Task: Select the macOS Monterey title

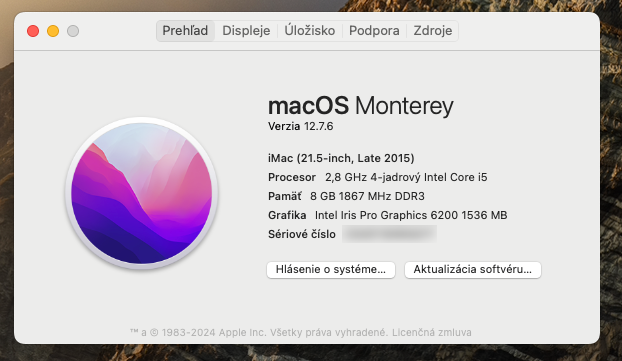Action: 361,106
